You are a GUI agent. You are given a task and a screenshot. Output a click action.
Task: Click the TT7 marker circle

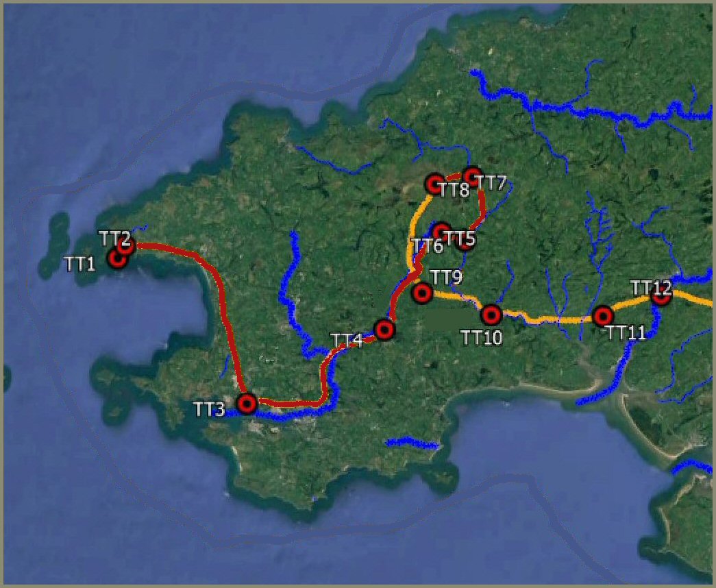(x=472, y=176)
